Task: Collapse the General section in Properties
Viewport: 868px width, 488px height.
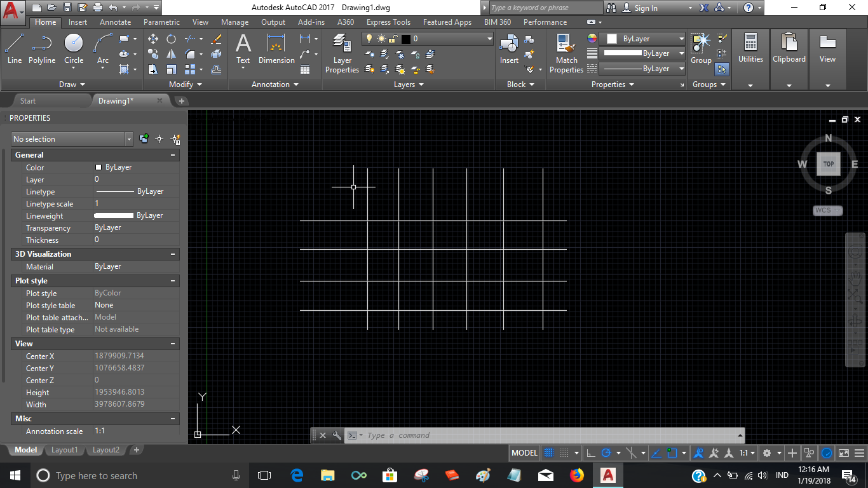Action: (173, 155)
